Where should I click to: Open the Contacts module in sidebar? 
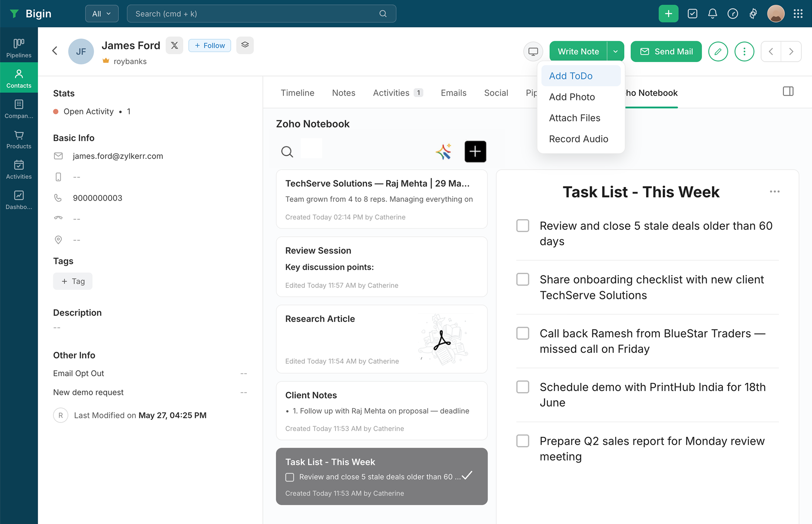pyautogui.click(x=19, y=78)
